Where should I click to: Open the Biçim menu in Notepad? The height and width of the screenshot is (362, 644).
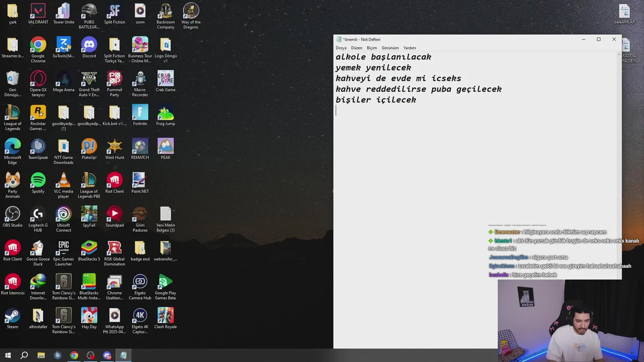tap(372, 48)
